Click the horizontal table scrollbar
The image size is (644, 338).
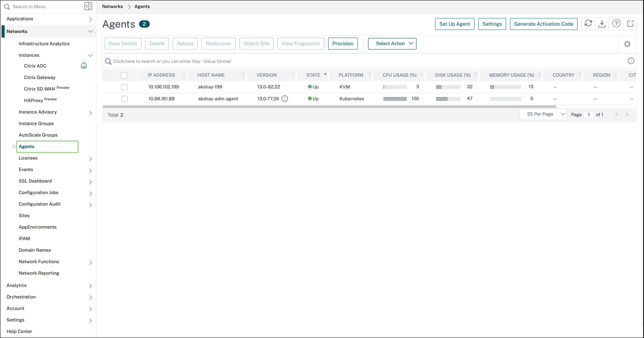tap(329, 107)
